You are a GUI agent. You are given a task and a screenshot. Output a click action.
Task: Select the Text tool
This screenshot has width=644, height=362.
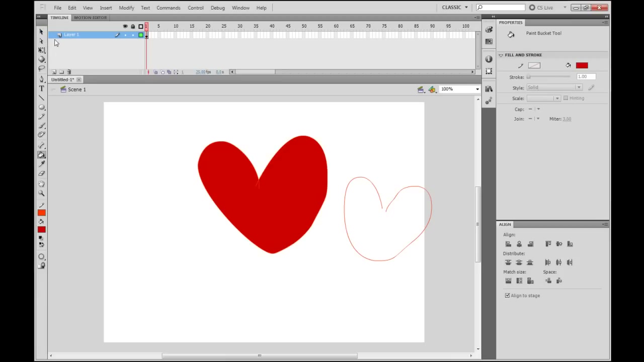(x=41, y=88)
